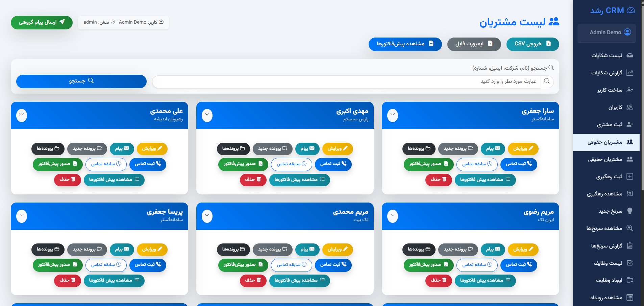Viewport: 644px width, 306px height.
Task: Click the گزارش شکایات chart icon
Action: click(630, 73)
